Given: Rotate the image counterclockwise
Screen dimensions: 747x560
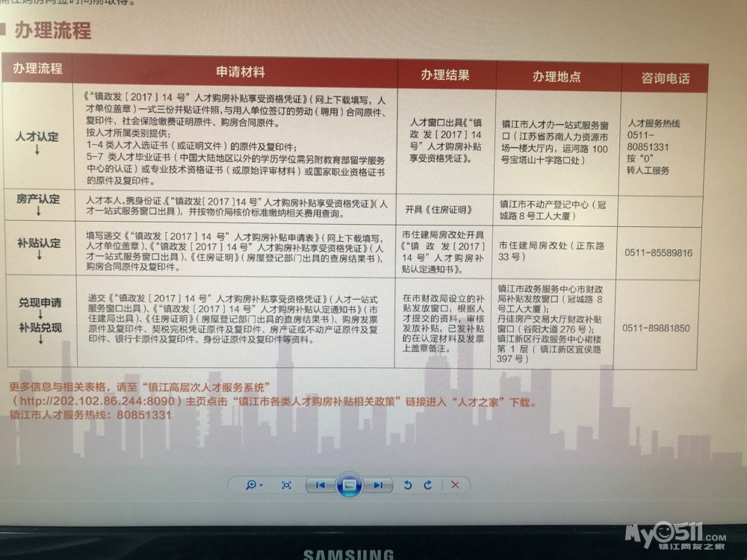Looking at the screenshot, I should click(408, 485).
